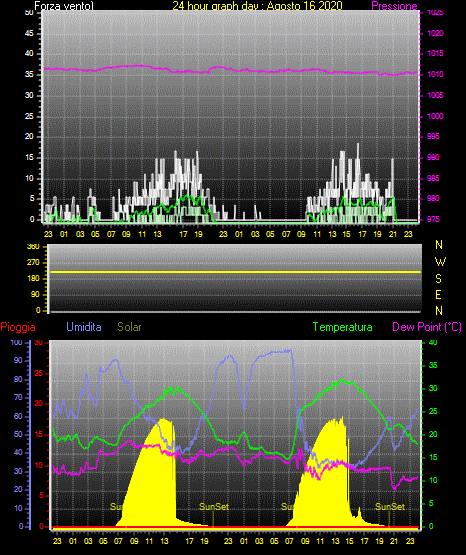The height and width of the screenshot is (555, 466).
Task: Click the pressure axis value 1020
Action: (x=435, y=33)
